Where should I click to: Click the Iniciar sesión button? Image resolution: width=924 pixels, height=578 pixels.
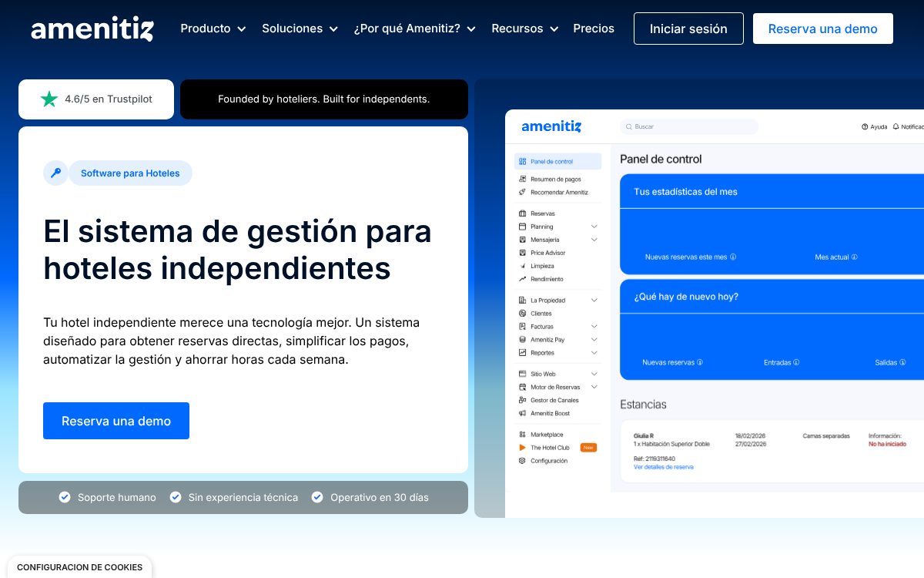click(x=688, y=29)
